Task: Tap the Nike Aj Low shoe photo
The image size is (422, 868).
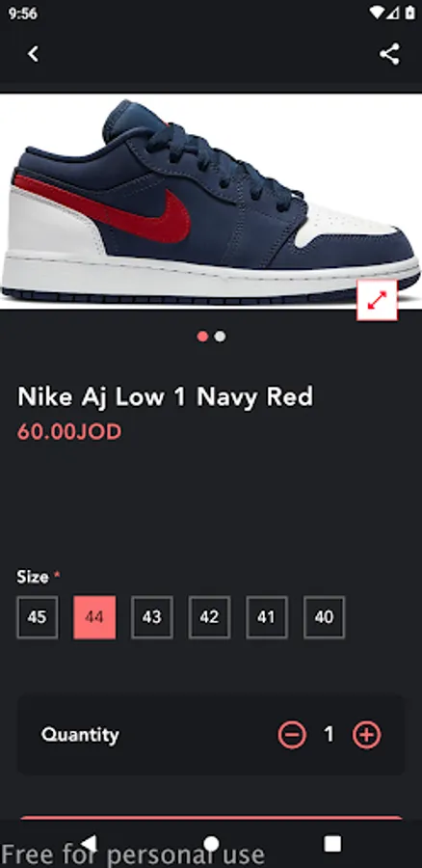Action: pos(211,202)
